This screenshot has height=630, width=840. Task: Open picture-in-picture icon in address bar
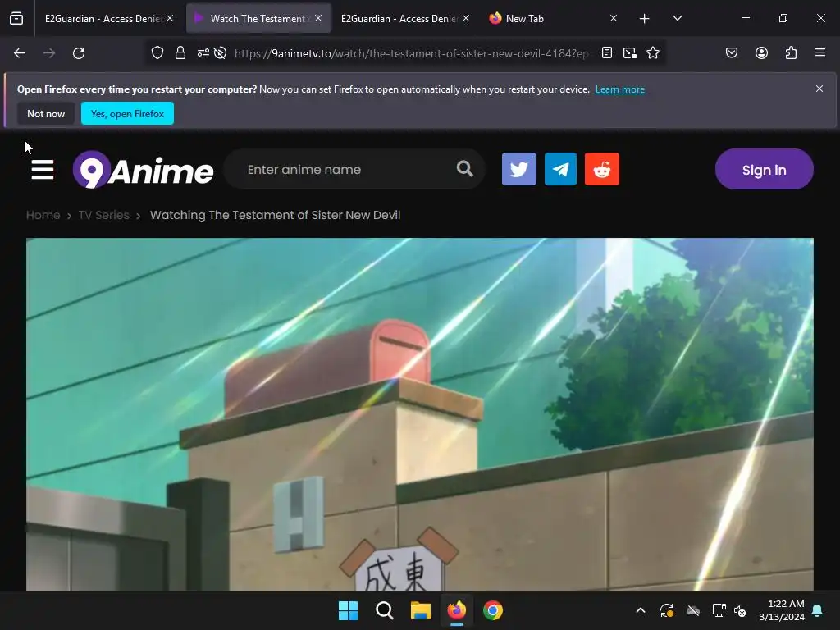point(630,53)
